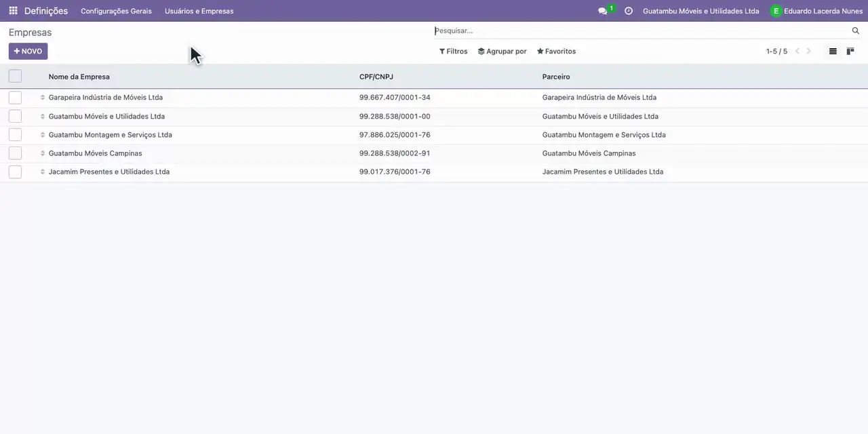Check the Guatambu Montagem e Serviços row
Screen dimensions: 868x434
coord(15,135)
